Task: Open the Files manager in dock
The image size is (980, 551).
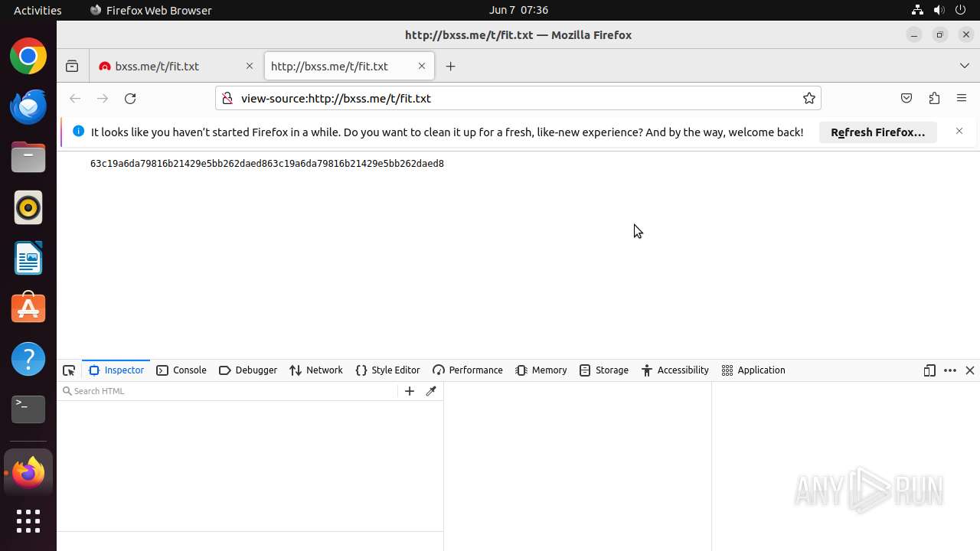Action: point(28,157)
